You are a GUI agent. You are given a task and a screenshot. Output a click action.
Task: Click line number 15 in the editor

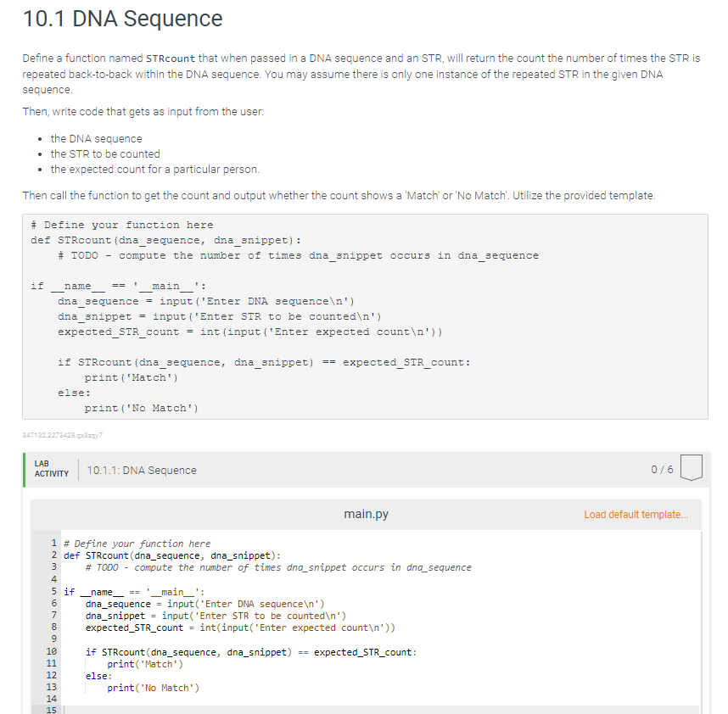pyautogui.click(x=51, y=710)
